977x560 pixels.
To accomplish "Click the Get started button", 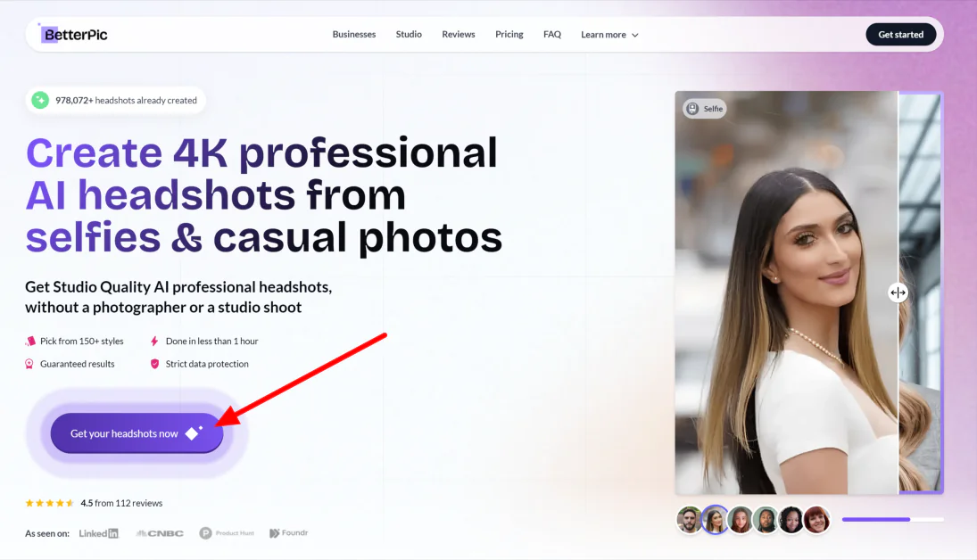I will tap(900, 34).
